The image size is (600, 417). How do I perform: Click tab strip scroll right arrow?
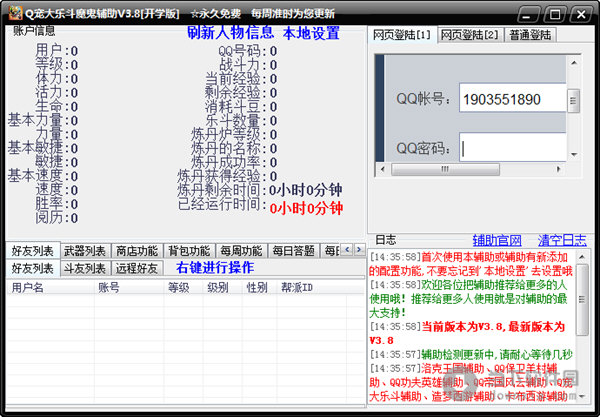coord(359,250)
